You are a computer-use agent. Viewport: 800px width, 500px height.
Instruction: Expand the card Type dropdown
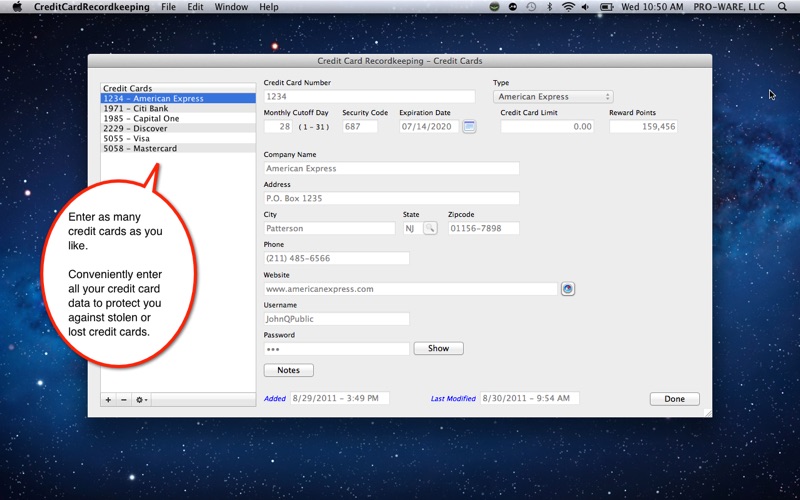click(553, 96)
